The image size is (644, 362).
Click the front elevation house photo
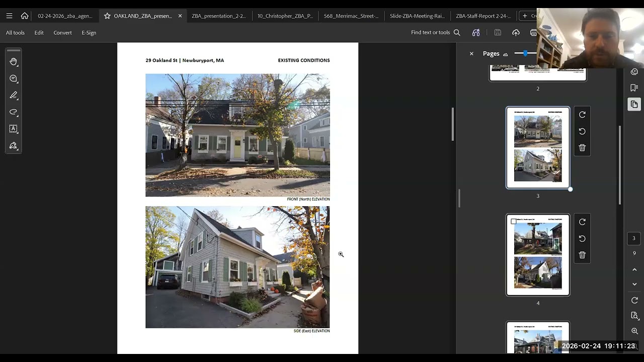237,135
